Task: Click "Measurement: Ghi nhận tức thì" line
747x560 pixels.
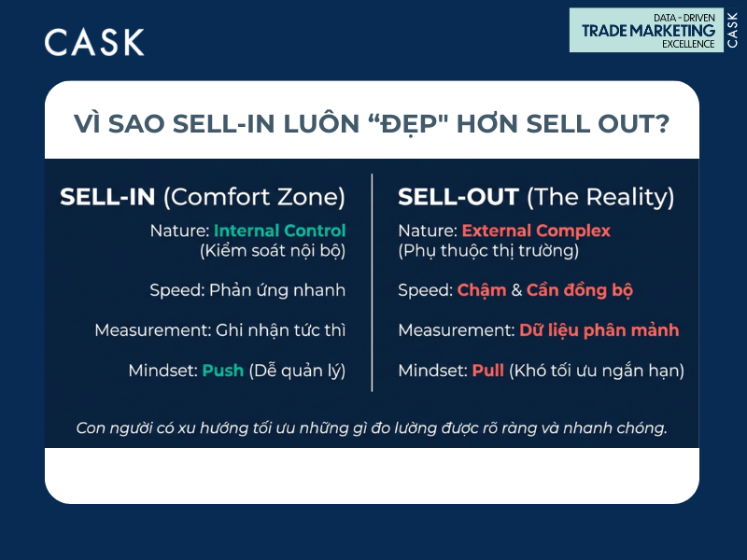Action: [219, 330]
